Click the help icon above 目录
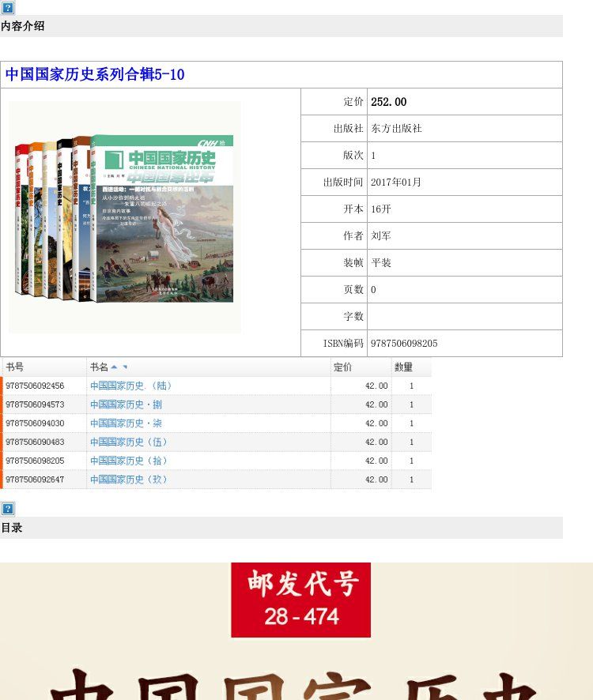 8,509
